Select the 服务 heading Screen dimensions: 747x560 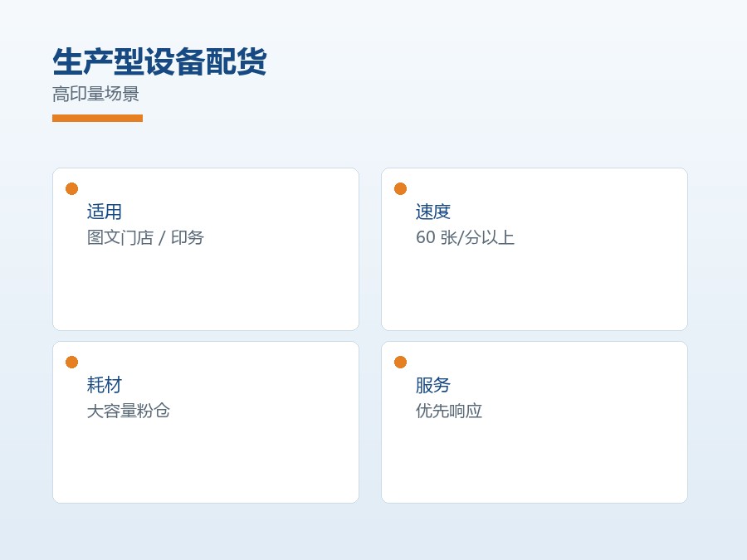(x=433, y=385)
